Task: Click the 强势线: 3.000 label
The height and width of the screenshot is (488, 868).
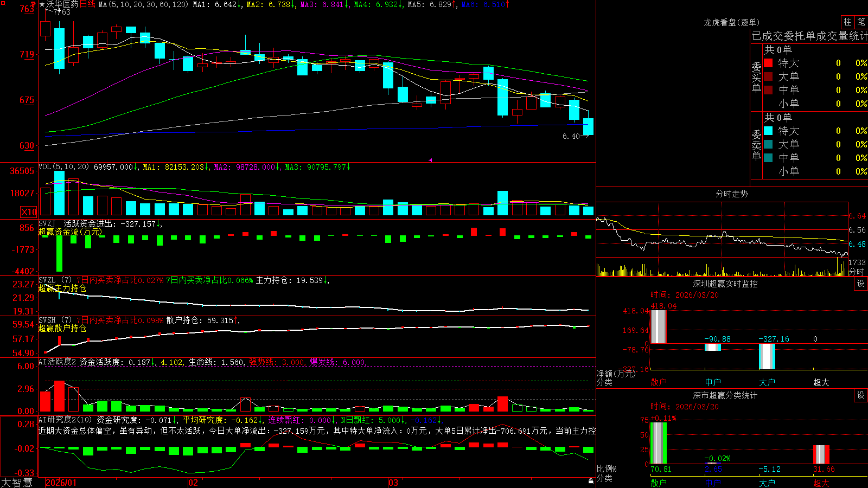Action: click(x=277, y=362)
